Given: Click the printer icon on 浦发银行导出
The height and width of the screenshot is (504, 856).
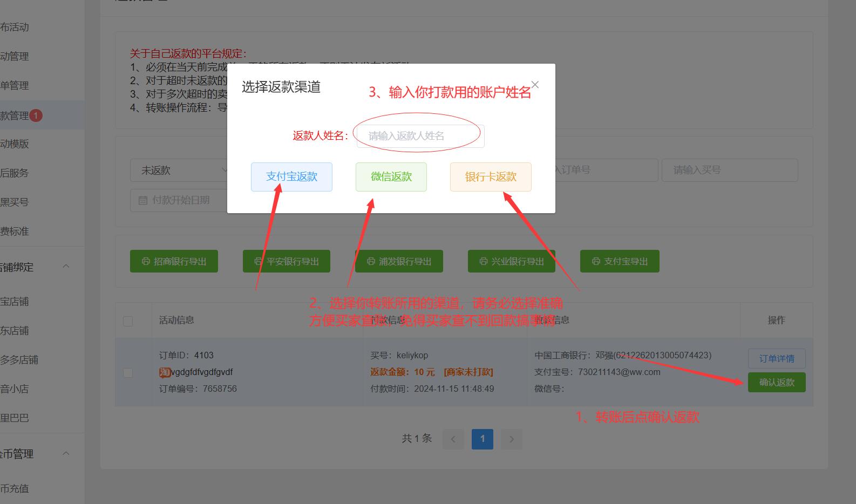Looking at the screenshot, I should (371, 261).
